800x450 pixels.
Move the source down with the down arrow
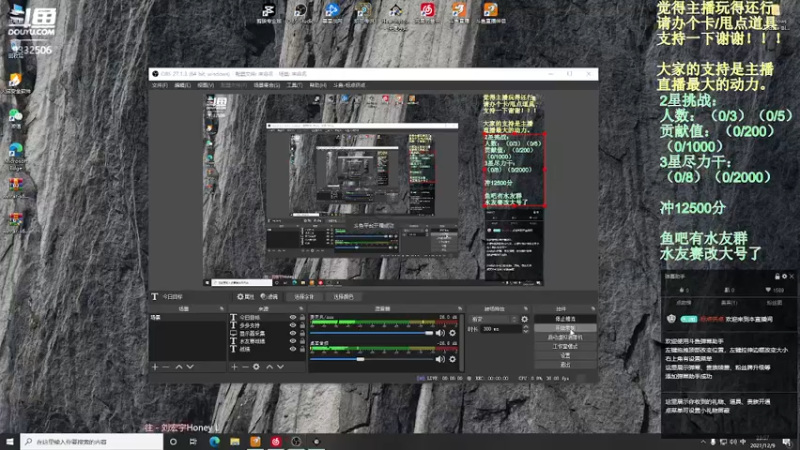tap(280, 367)
